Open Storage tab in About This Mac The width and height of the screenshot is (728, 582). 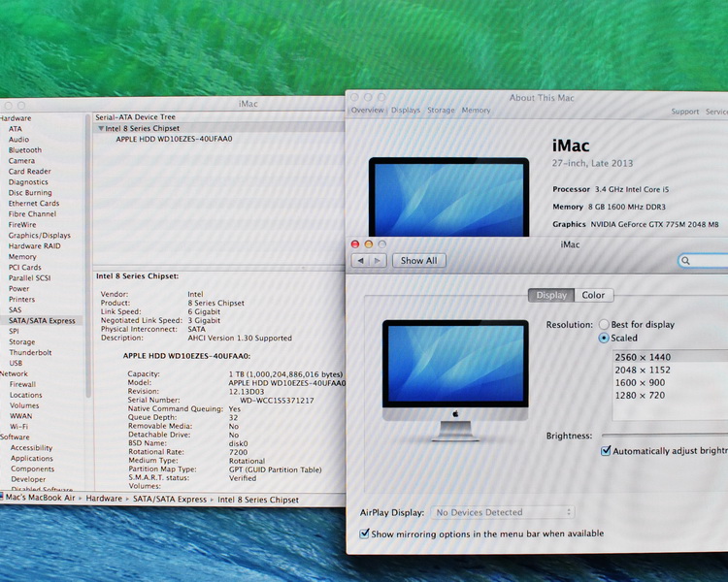[441, 110]
